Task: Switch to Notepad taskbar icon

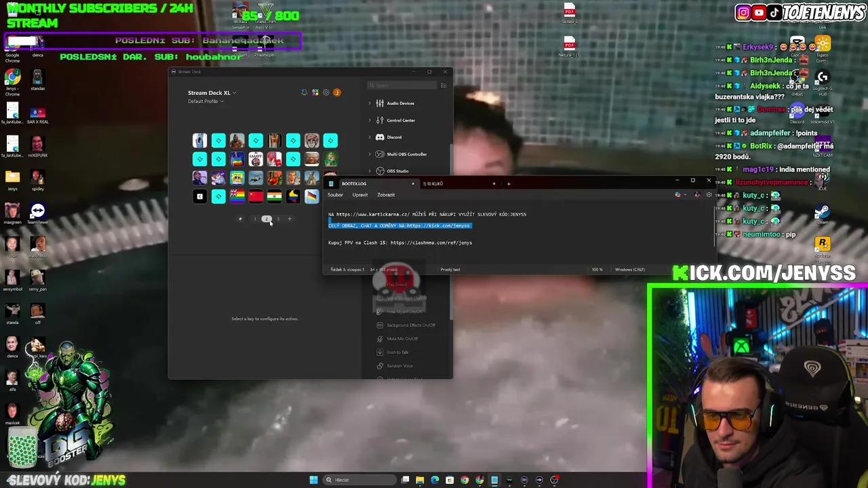Action: (x=494, y=480)
